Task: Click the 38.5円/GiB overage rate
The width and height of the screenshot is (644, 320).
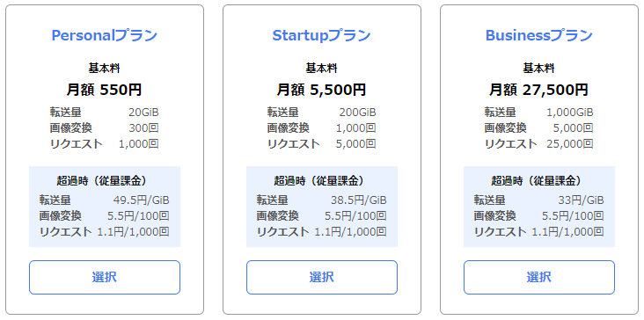Action: pyautogui.click(x=359, y=200)
